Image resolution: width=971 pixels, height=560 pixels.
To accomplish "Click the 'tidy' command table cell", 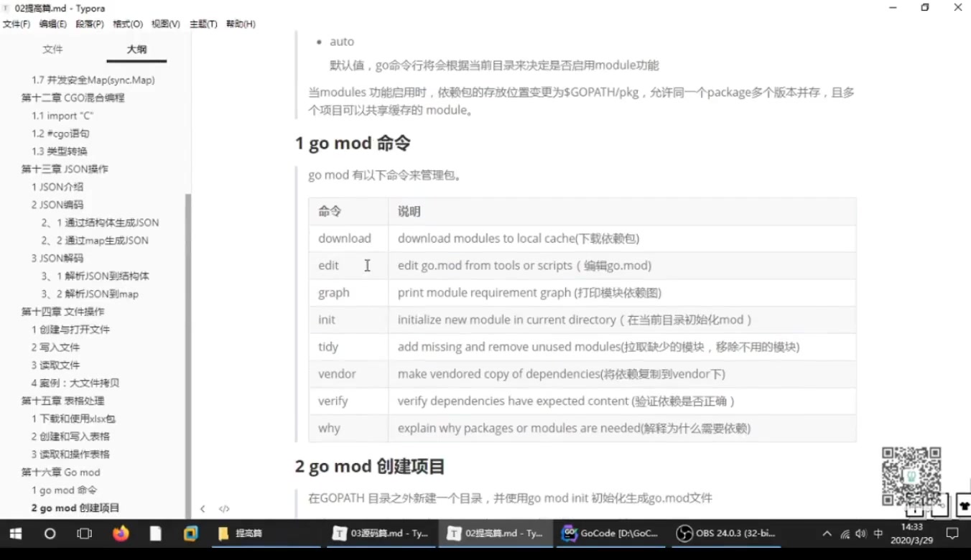I will [x=348, y=347].
